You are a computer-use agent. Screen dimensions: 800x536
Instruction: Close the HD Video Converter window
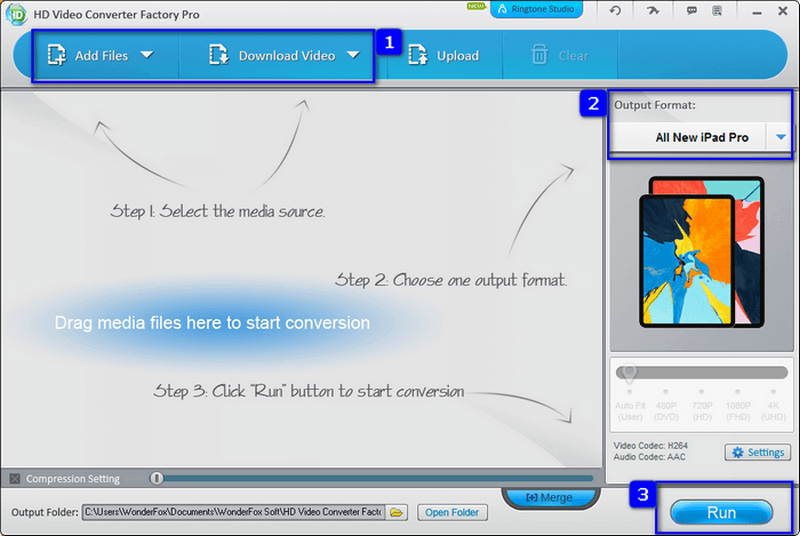pyautogui.click(x=783, y=11)
